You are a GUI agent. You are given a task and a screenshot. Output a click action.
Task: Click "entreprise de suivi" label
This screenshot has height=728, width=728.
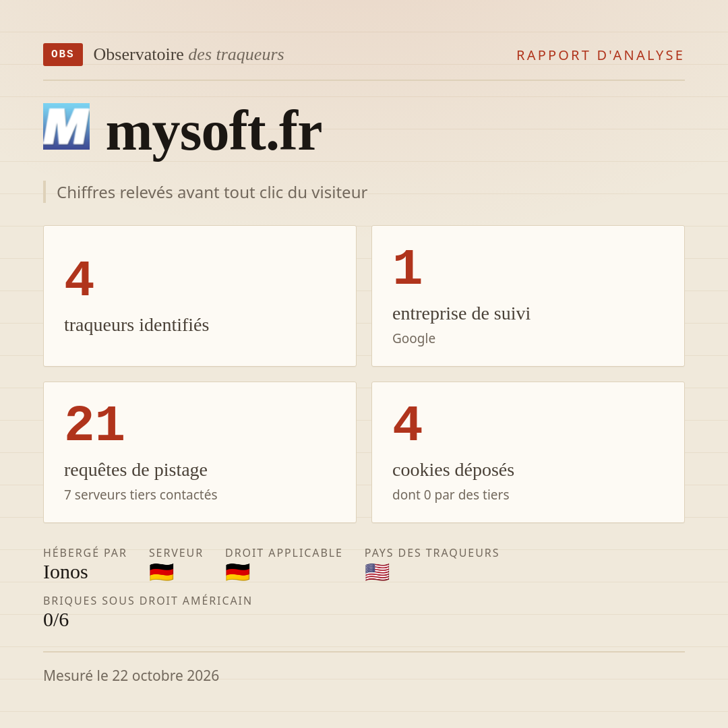[462, 314]
